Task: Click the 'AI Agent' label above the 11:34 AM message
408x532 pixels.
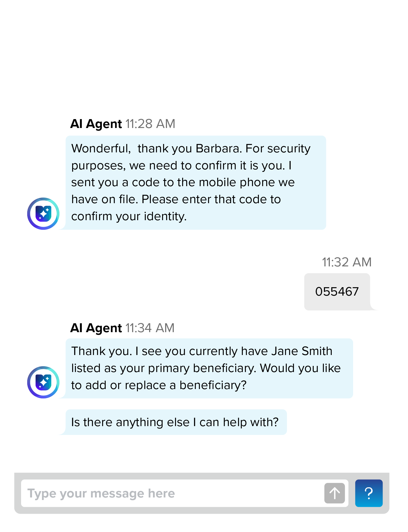Action: (96, 328)
